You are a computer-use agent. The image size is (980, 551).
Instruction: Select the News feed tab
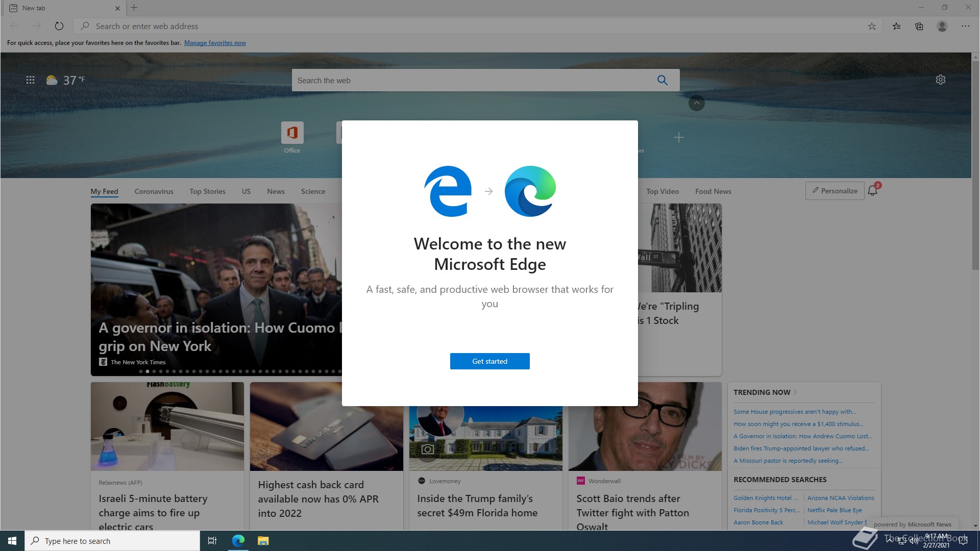[x=276, y=191]
